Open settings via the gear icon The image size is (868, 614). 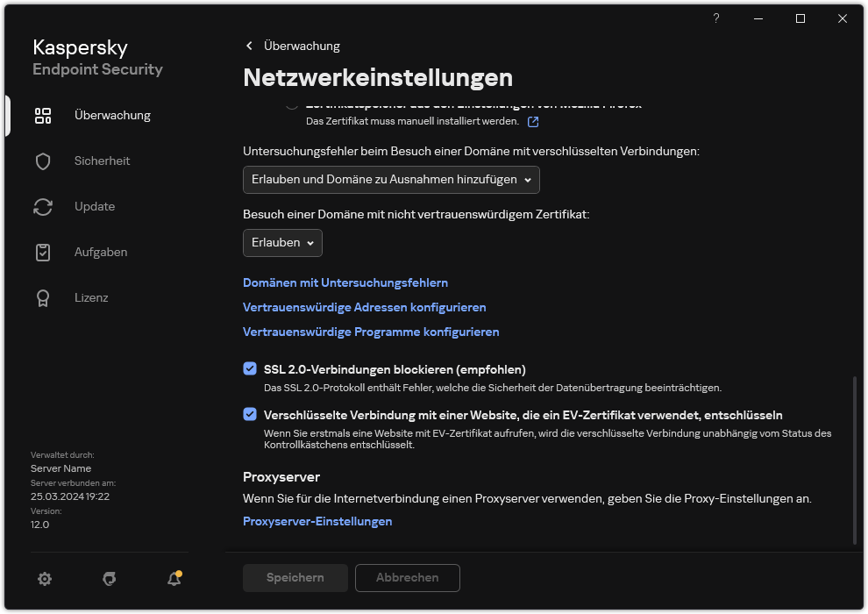pos(44,578)
